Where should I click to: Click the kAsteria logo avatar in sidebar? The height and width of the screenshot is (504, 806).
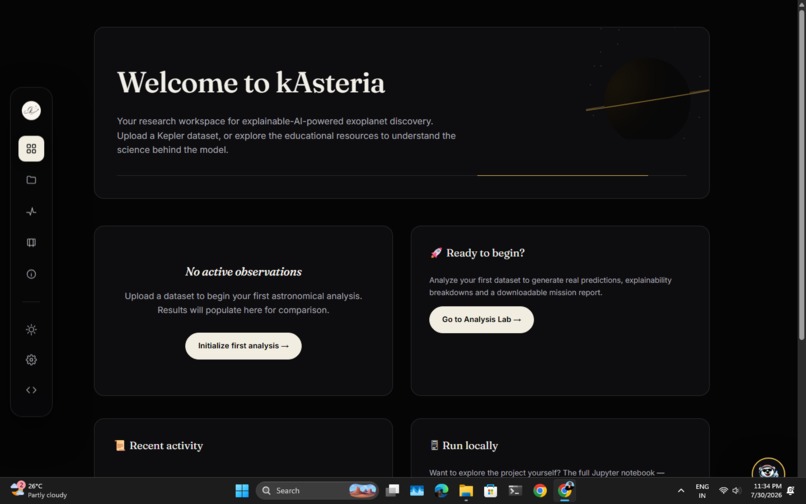tap(31, 111)
